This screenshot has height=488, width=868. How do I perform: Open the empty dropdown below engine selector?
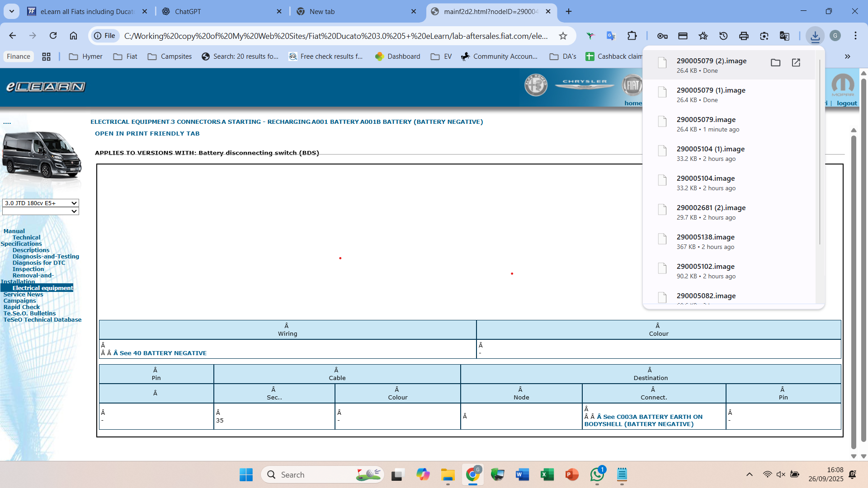tap(41, 211)
